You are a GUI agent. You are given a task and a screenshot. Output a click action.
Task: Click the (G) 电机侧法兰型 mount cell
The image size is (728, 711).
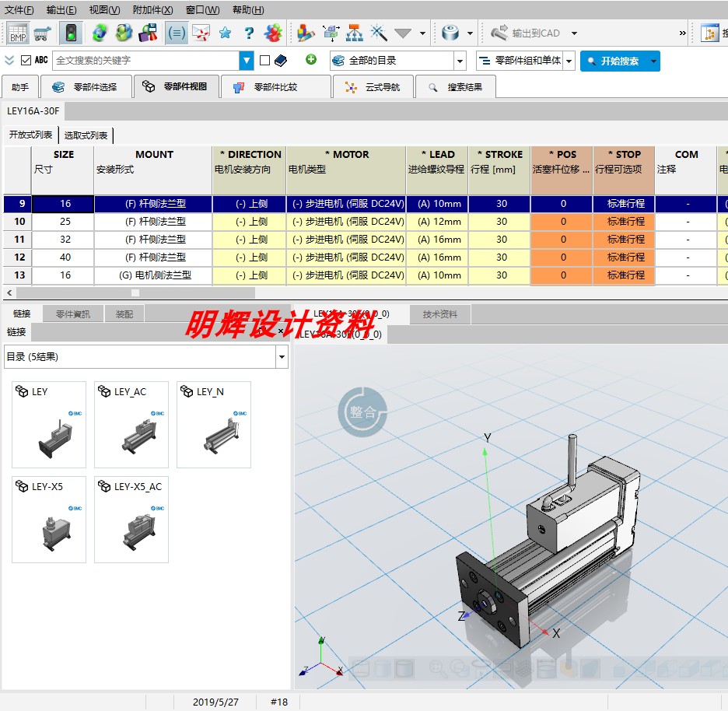153,275
